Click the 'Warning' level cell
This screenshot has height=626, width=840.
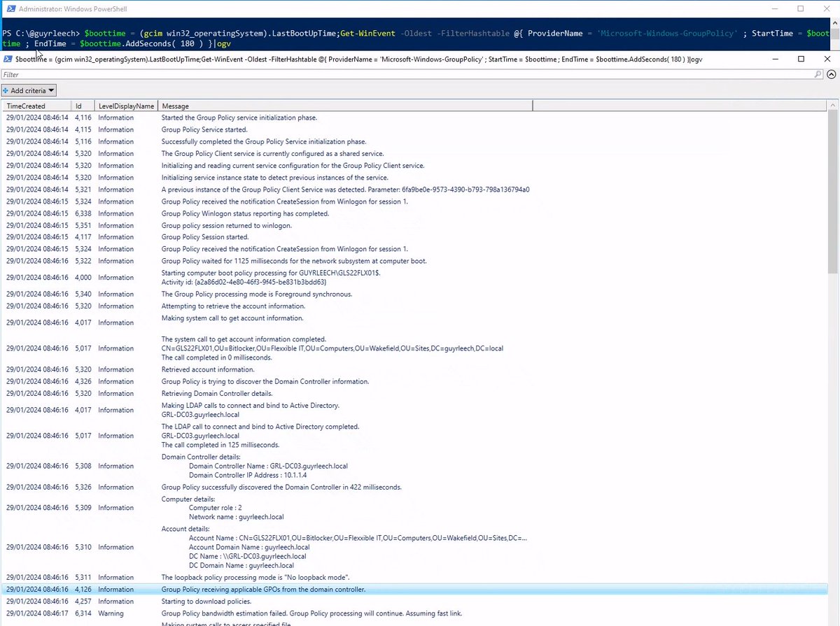tap(111, 613)
